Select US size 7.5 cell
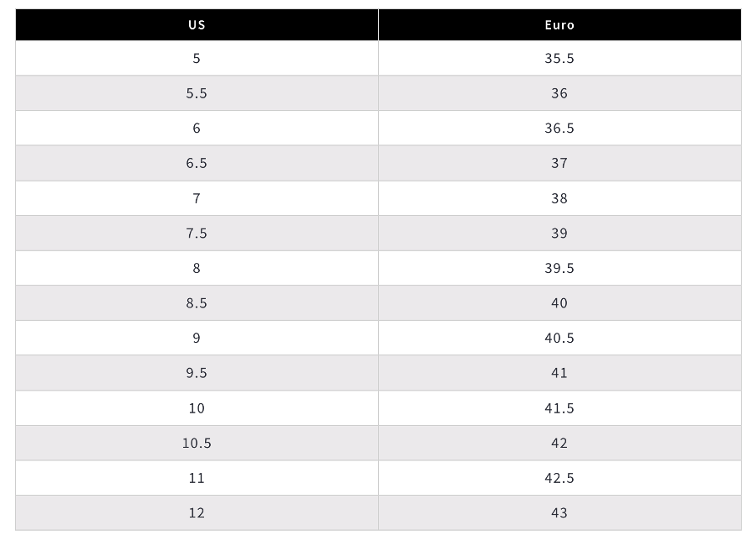This screenshot has height=541, width=756. pos(197,234)
